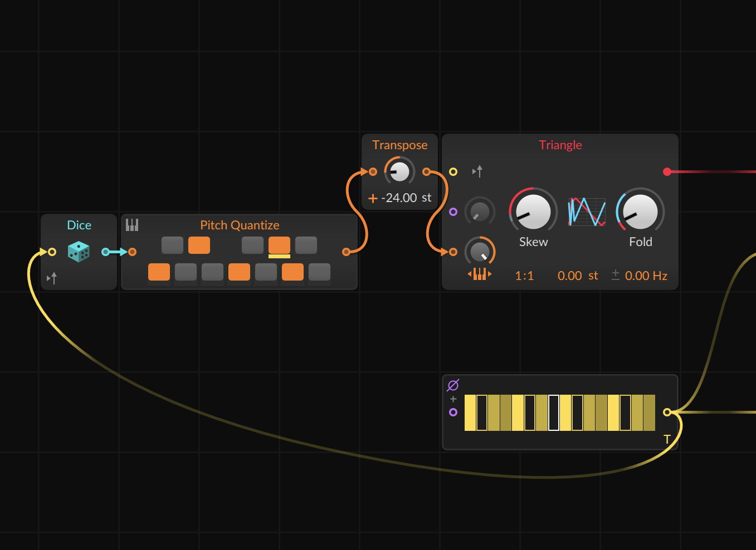Click the plus icon on the step sequencer
The image size is (756, 550).
click(x=453, y=399)
